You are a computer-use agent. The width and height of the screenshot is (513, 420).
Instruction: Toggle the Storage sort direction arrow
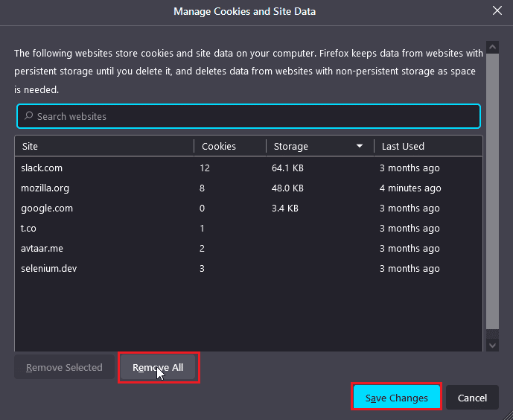(360, 146)
